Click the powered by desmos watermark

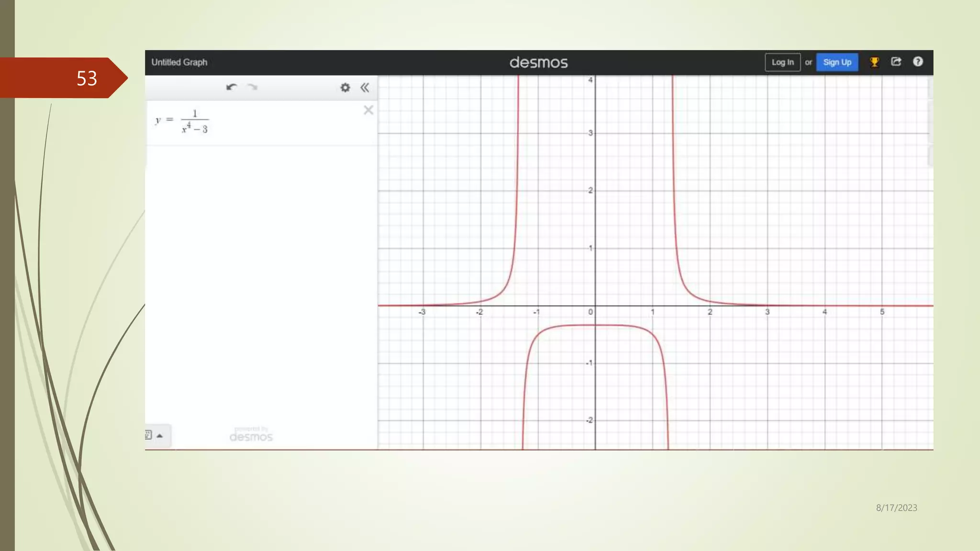click(x=251, y=435)
